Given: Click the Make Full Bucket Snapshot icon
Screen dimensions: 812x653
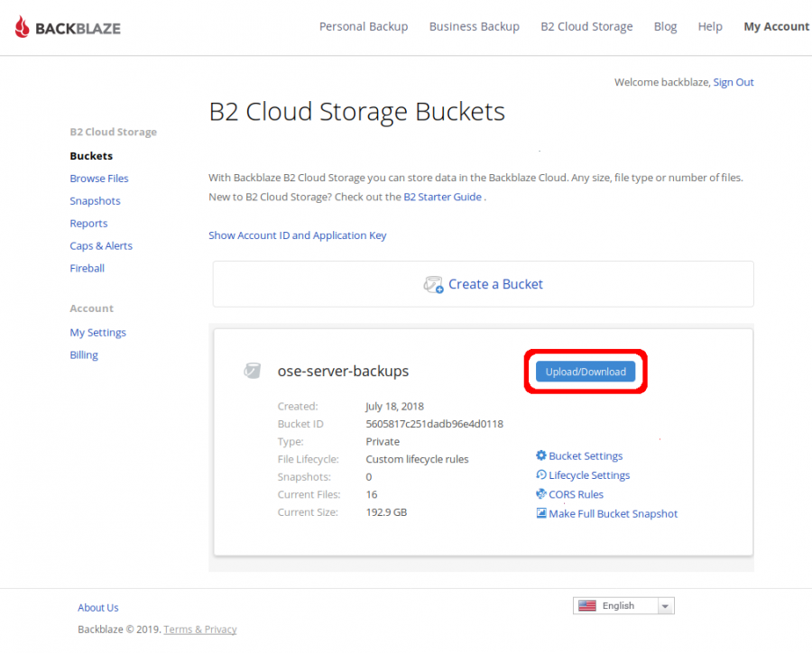Looking at the screenshot, I should click(x=541, y=513).
